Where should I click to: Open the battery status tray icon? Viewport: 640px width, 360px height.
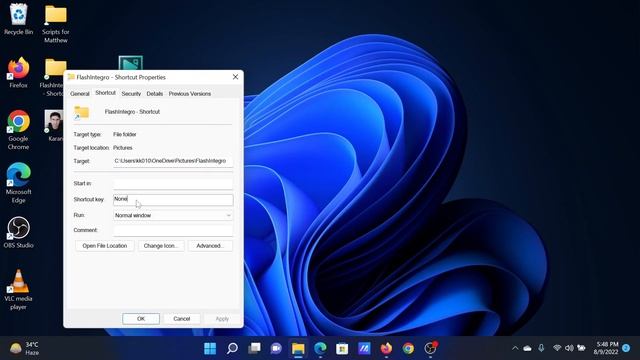tap(581, 348)
